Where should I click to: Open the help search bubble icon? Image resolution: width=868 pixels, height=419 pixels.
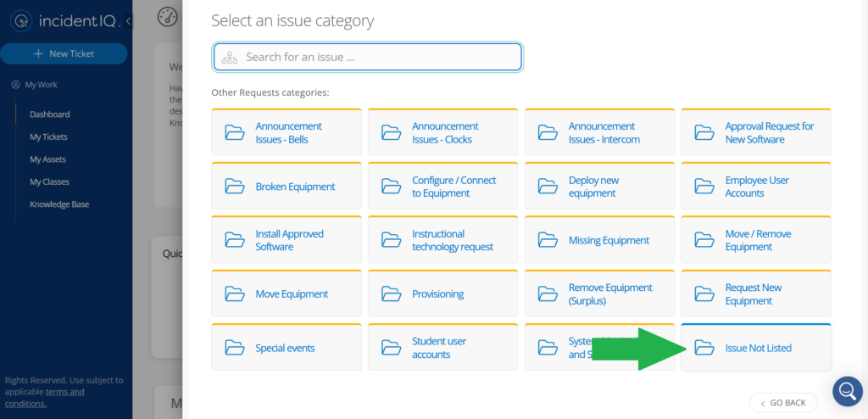[x=848, y=391]
